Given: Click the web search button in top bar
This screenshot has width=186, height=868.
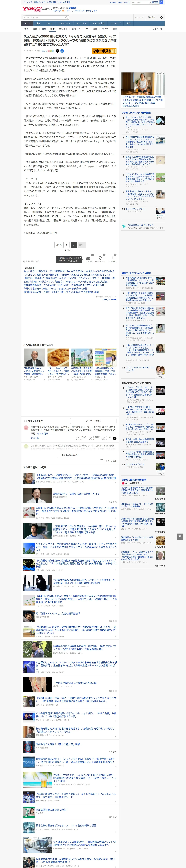Looking at the screenshot, I should coord(161,2).
